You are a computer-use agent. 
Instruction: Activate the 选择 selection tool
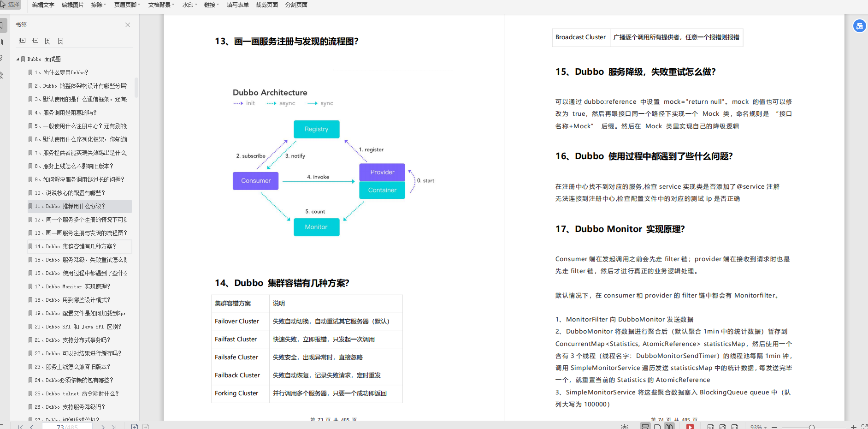pos(10,5)
